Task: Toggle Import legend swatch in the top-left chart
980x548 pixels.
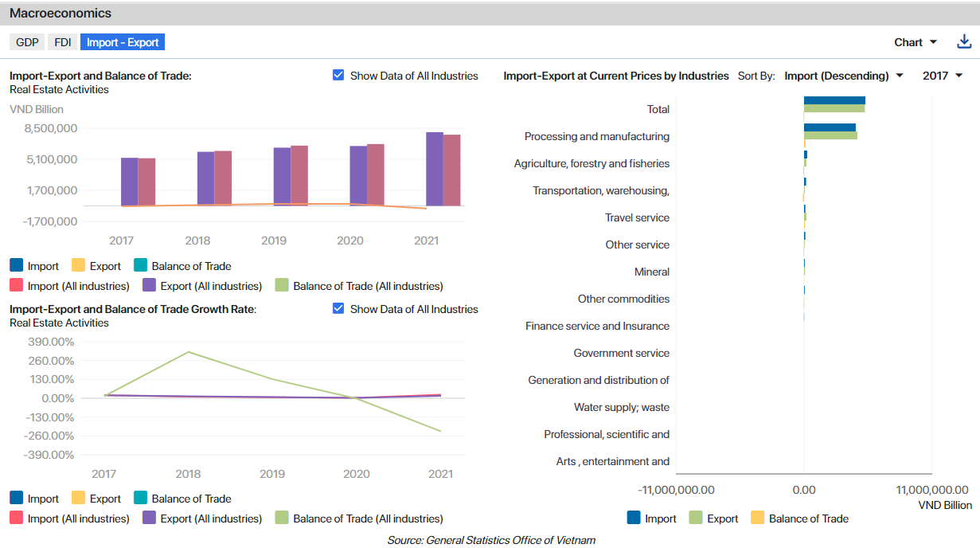Action: pyautogui.click(x=17, y=266)
